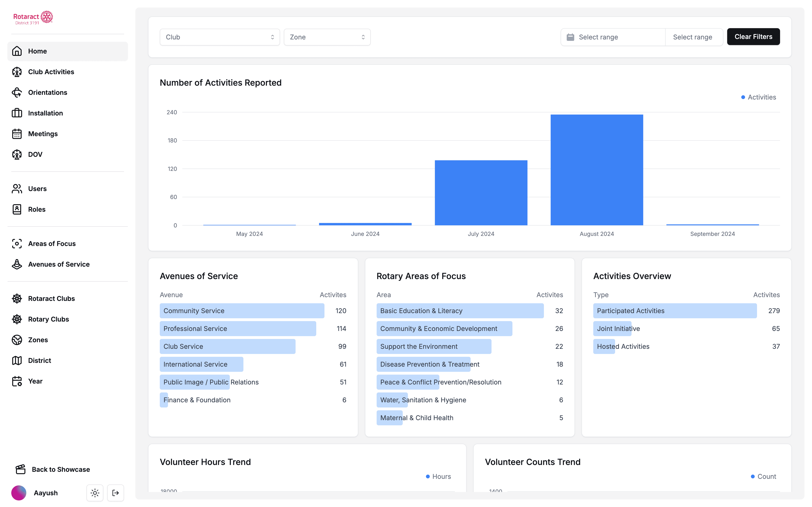
Task: Open the Users menu item
Action: pyautogui.click(x=37, y=189)
